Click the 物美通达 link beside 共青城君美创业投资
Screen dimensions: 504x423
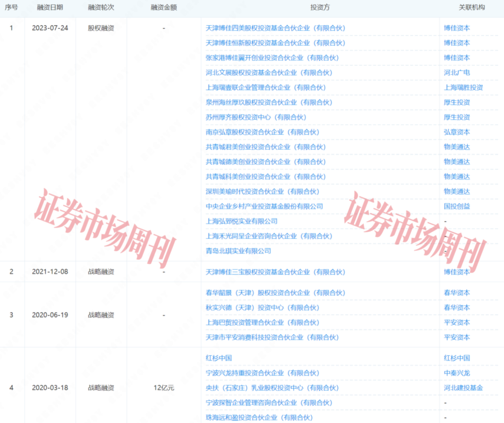(x=456, y=147)
